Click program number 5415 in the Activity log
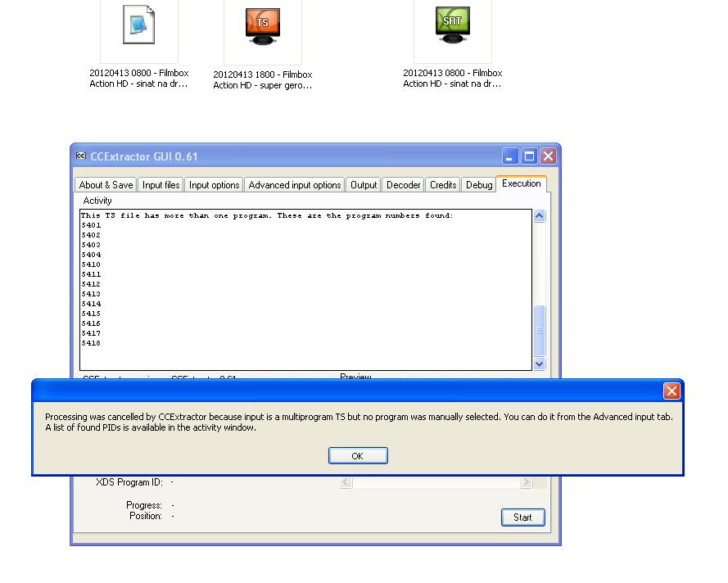Viewport: 728px width, 583px height. pyautogui.click(x=91, y=314)
